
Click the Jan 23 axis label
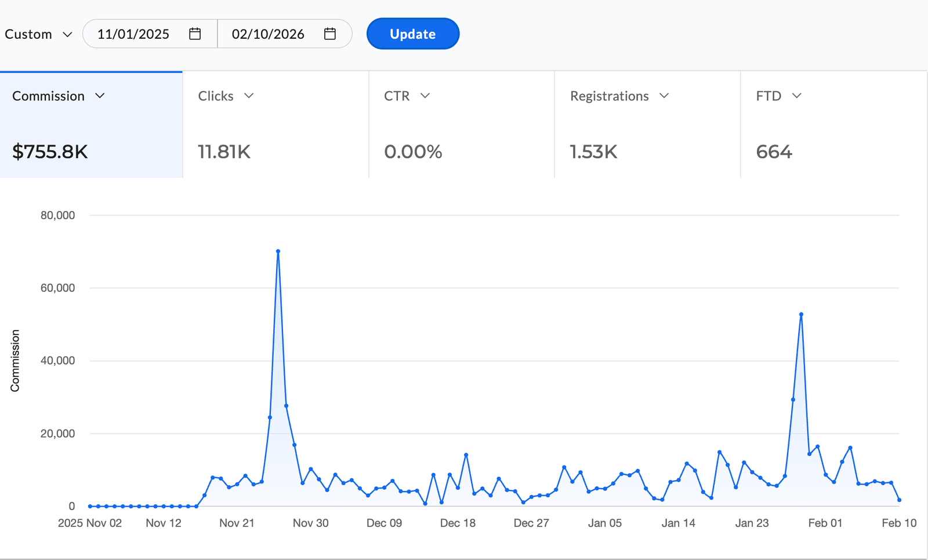point(752,523)
